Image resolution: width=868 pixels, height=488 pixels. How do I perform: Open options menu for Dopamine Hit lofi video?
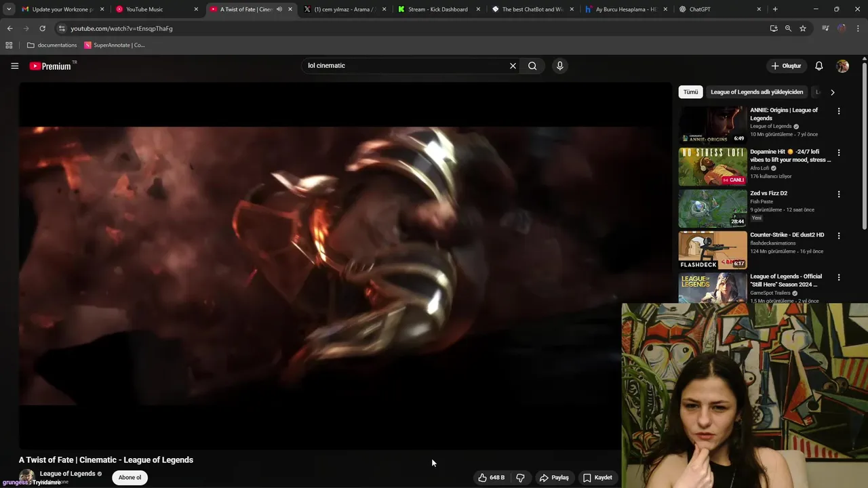839,152
